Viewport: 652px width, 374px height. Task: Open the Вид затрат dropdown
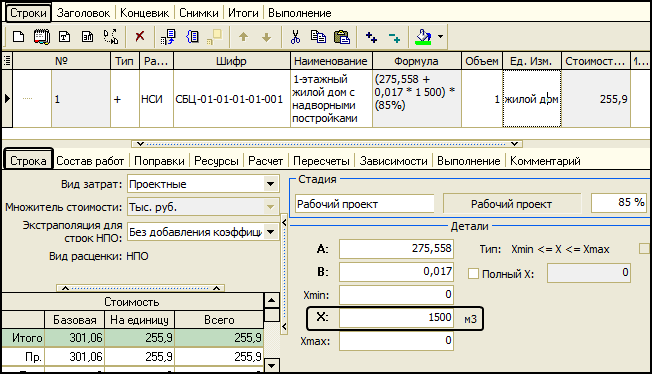[x=270, y=184]
